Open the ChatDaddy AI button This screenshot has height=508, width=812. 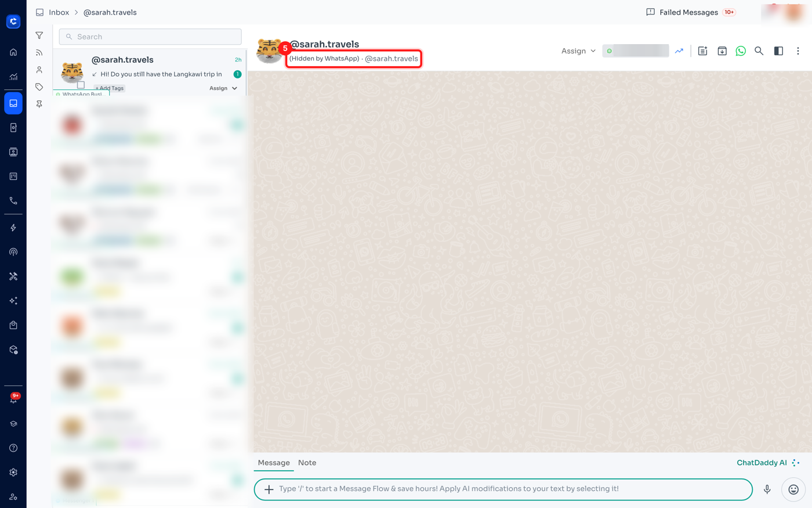coord(768,463)
